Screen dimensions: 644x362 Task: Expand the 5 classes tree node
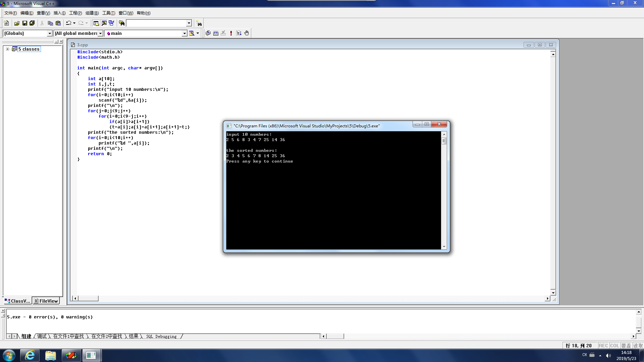pyautogui.click(x=7, y=49)
